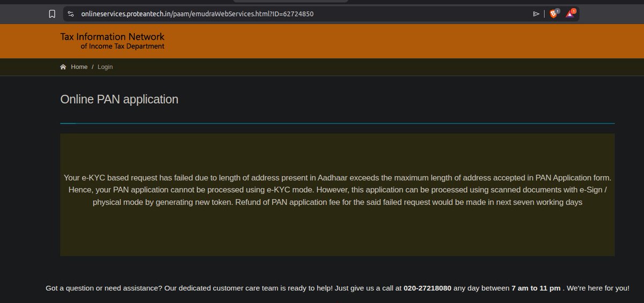The height and width of the screenshot is (303, 644).
Task: Open site information icon beside the URL
Action: tap(71, 14)
